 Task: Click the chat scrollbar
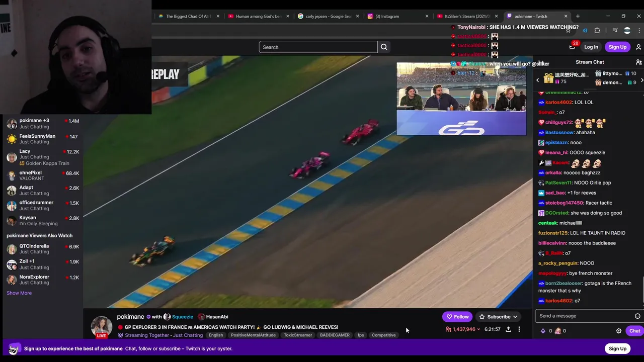[x=642, y=291]
